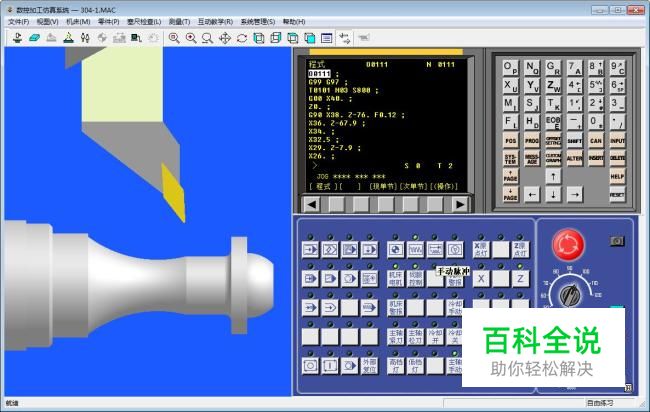Click the EOB E key on keypad
This screenshot has width=650, height=412.
click(553, 122)
